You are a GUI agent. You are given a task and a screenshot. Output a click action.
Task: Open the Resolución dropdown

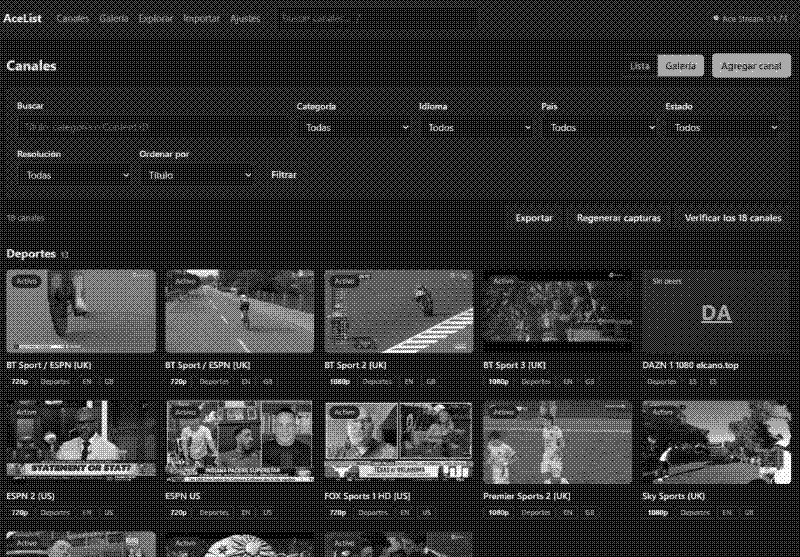(x=74, y=175)
